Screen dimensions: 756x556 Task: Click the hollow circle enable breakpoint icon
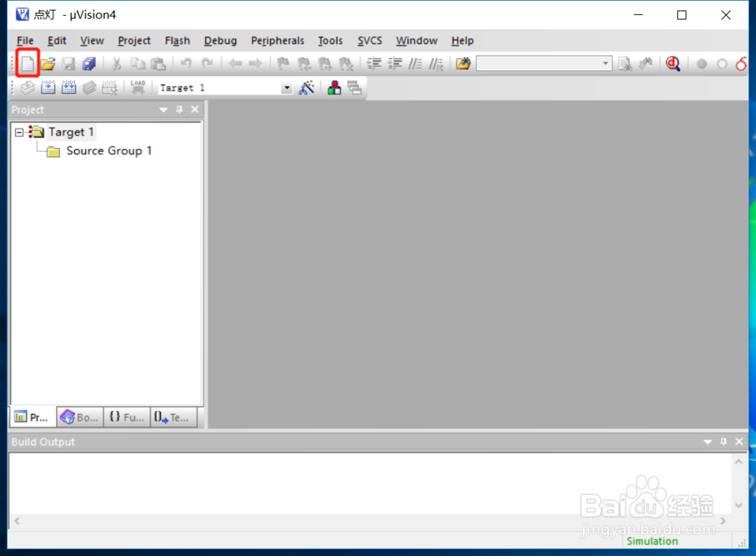click(x=722, y=63)
